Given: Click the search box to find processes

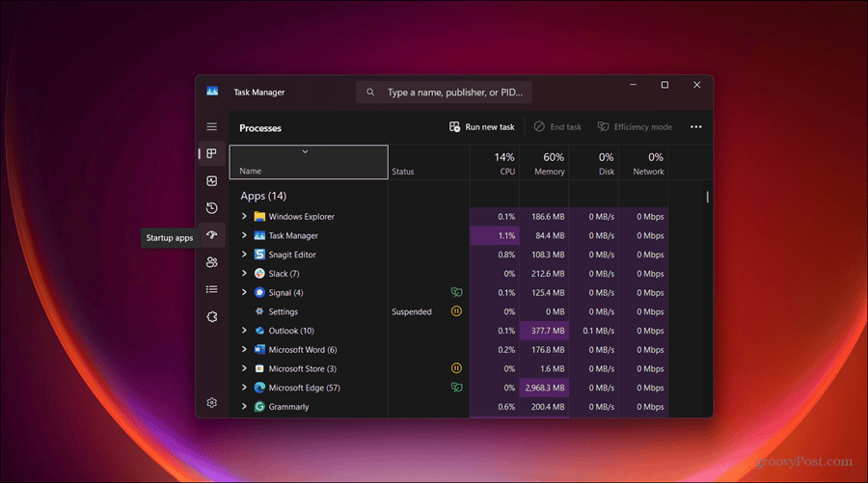Looking at the screenshot, I should point(444,93).
